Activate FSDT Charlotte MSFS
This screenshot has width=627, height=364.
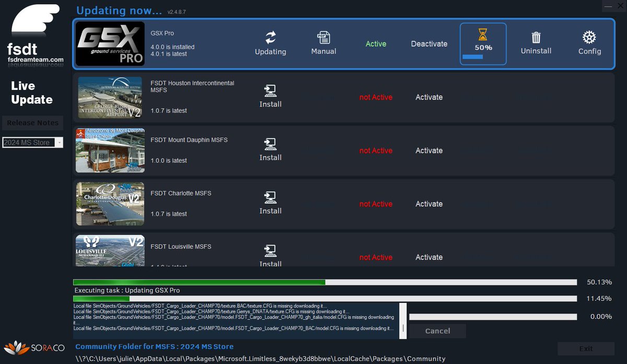coord(429,204)
